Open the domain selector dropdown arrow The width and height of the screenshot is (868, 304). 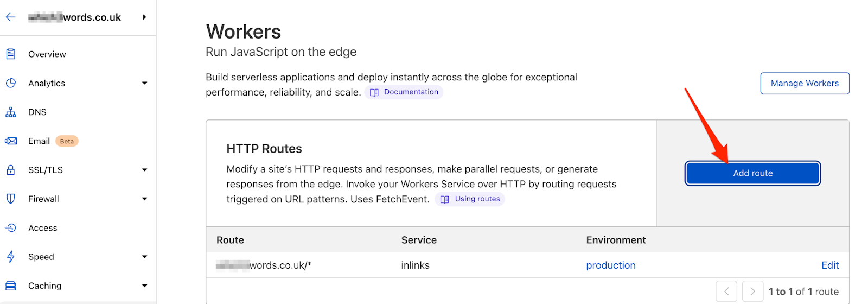coord(144,17)
